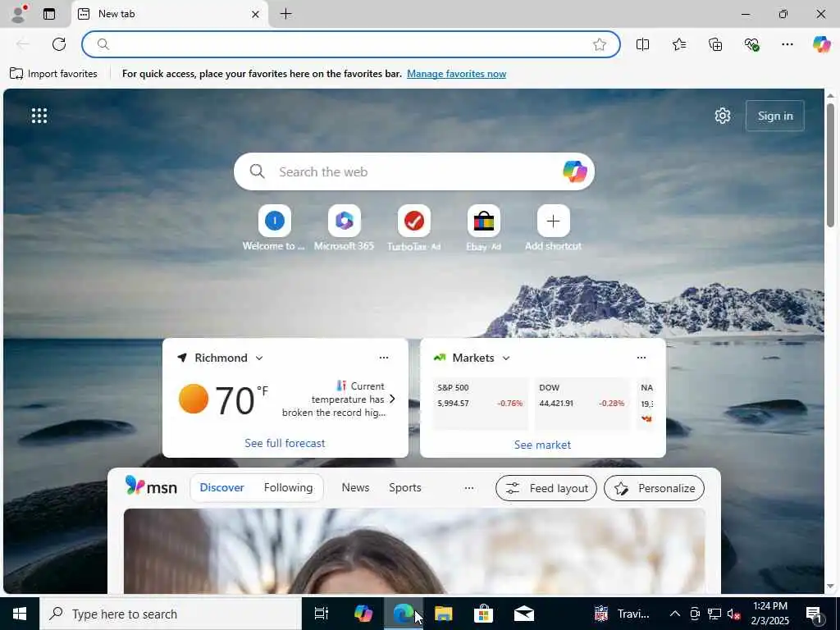
Task: Select the DOW ticker
Action: 582,404
